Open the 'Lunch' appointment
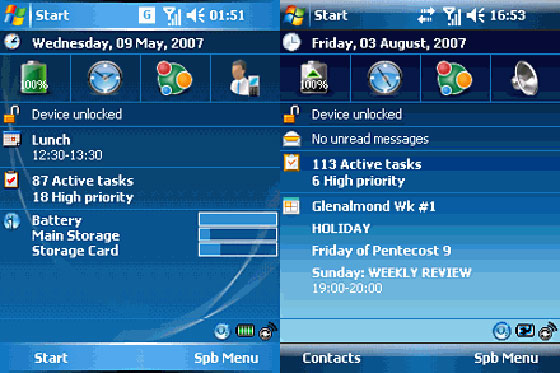The image size is (560, 373). pyautogui.click(x=51, y=140)
